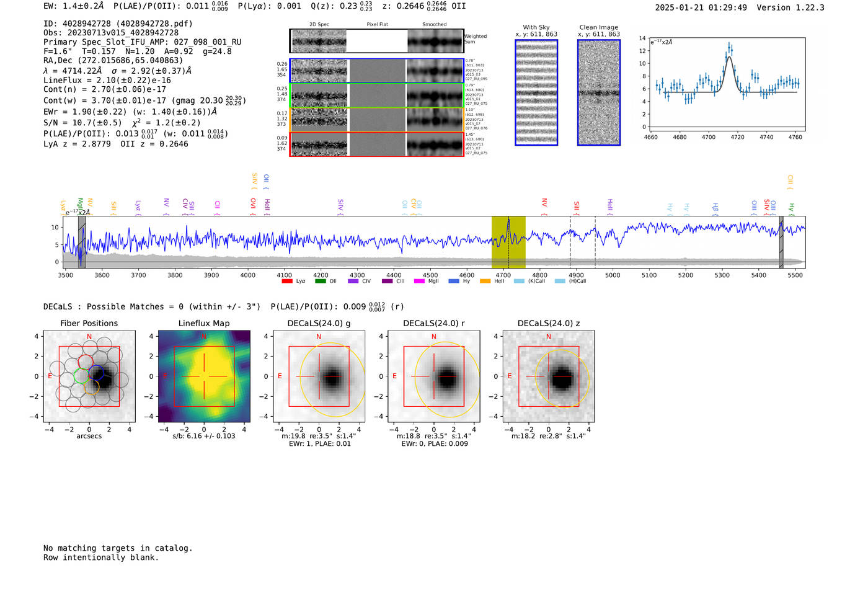The height and width of the screenshot is (591, 868).
Task: Click the Lyα red legend swatch
Action: tap(287, 281)
